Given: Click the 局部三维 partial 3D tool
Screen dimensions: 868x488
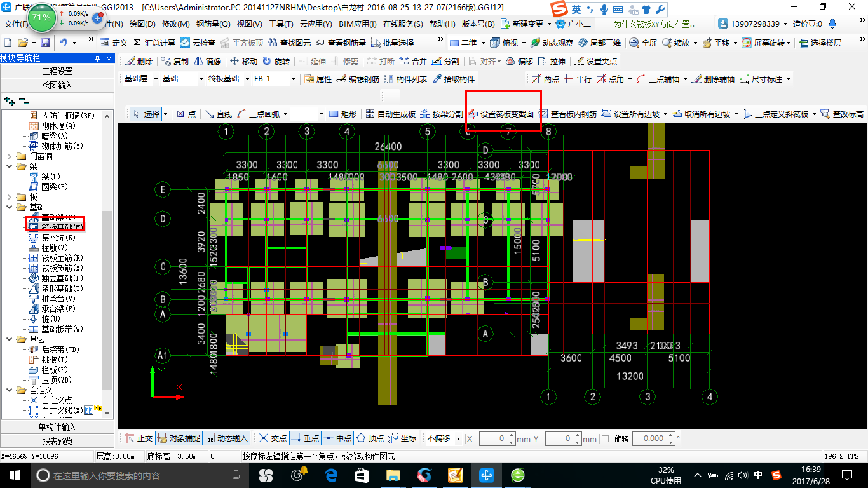Looking at the screenshot, I should [599, 43].
